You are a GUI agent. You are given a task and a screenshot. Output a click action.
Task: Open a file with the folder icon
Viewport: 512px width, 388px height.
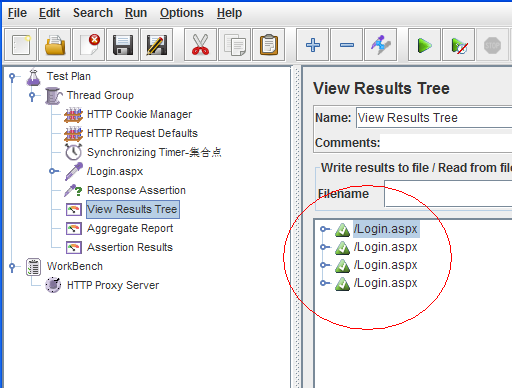click(x=55, y=45)
